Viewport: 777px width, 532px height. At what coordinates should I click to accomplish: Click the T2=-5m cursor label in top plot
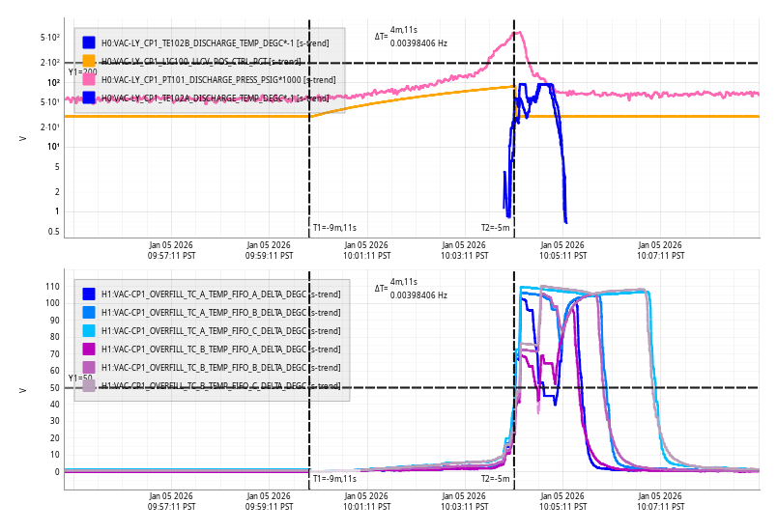(495, 228)
